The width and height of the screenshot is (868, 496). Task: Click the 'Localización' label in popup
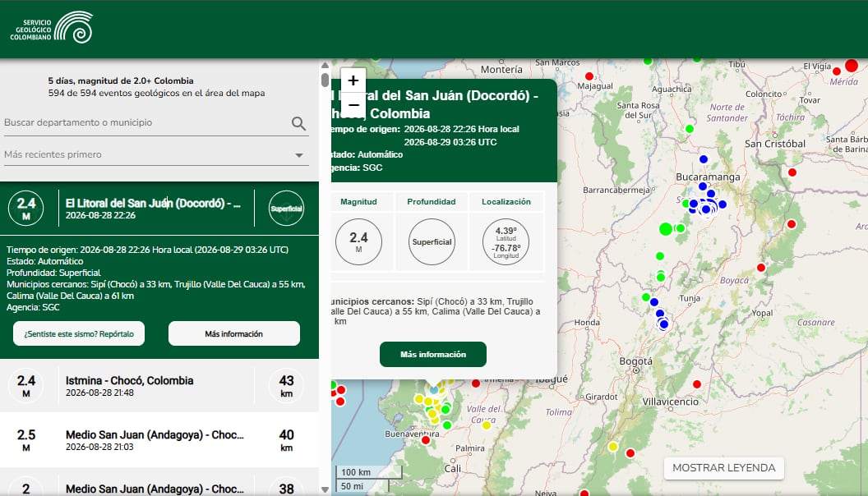[506, 202]
